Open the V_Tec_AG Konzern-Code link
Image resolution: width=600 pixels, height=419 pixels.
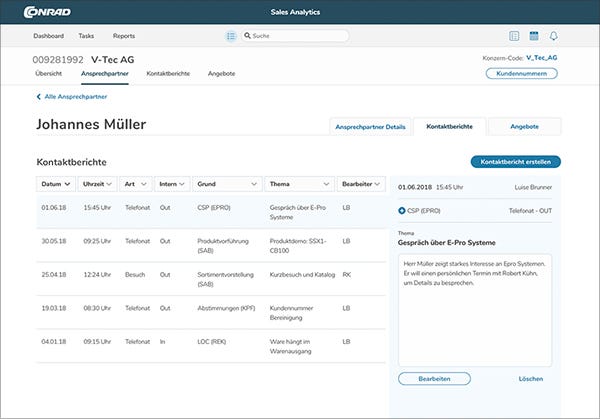tap(541, 58)
